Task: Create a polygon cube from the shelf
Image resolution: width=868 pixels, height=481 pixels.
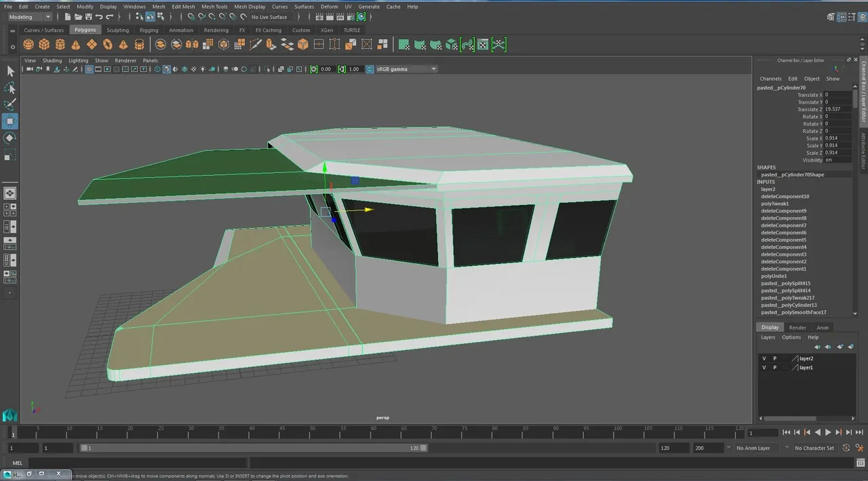Action: 44,45
